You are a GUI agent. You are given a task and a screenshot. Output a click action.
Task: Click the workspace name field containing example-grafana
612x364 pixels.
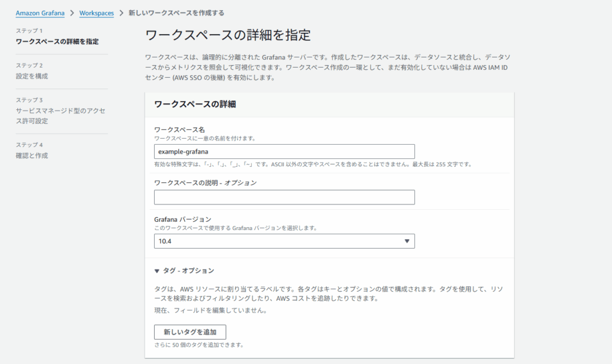click(284, 151)
